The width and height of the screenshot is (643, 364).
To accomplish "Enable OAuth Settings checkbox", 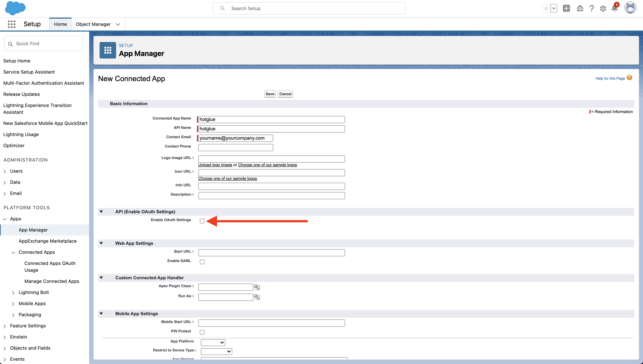I will pos(202,221).
